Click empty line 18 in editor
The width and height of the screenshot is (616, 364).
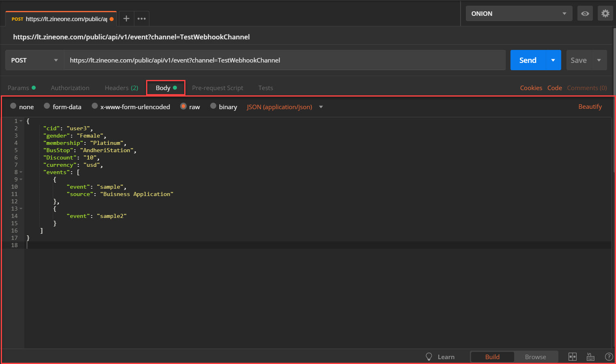click(319, 245)
